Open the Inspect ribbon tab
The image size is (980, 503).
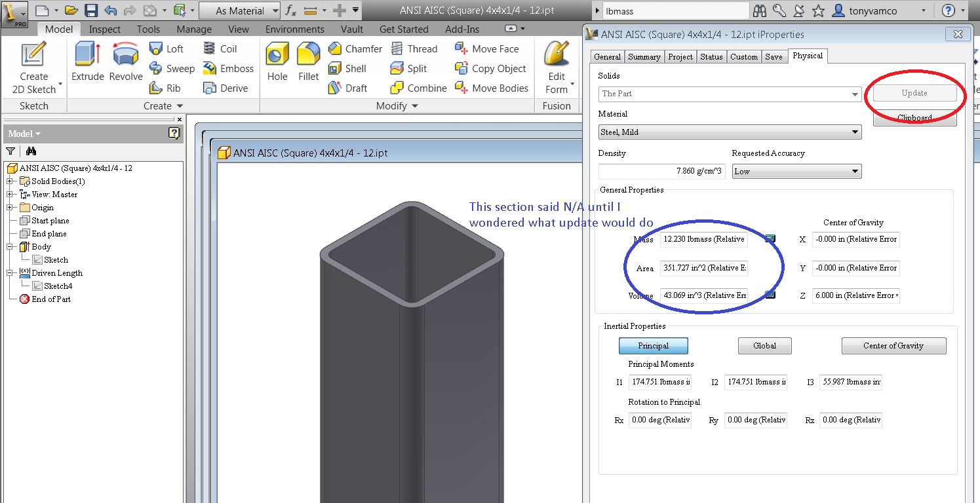click(x=104, y=29)
